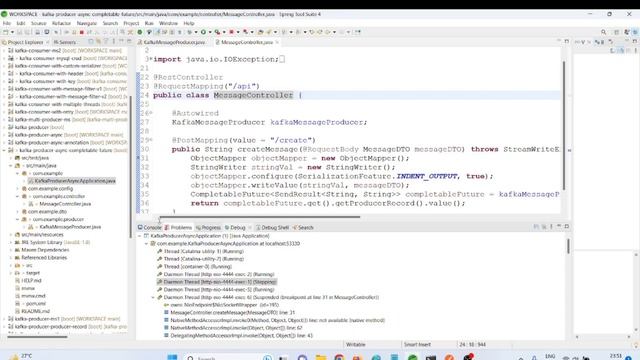This screenshot has height=360, width=640.
Task: Switch to the Debug Shell tab
Action: pos(272,227)
